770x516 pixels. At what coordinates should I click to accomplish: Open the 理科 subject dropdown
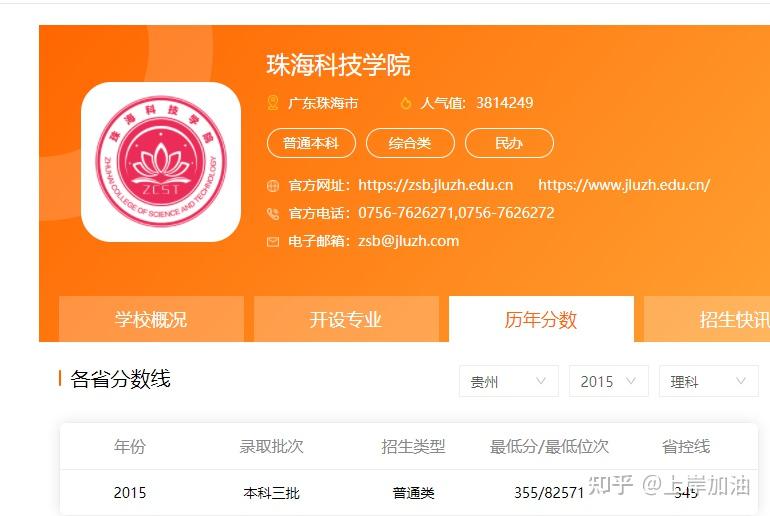coord(709,381)
